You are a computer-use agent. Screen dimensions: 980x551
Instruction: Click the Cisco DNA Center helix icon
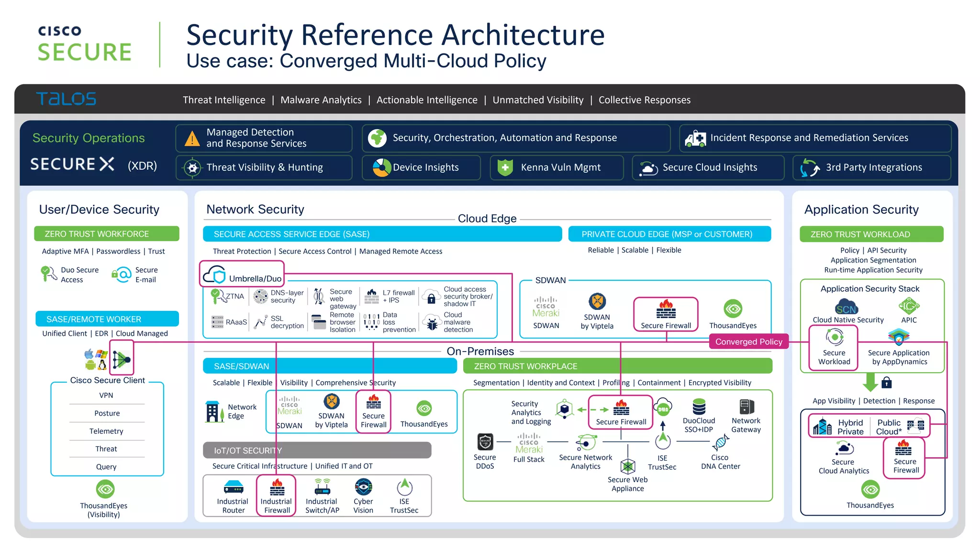coord(720,443)
